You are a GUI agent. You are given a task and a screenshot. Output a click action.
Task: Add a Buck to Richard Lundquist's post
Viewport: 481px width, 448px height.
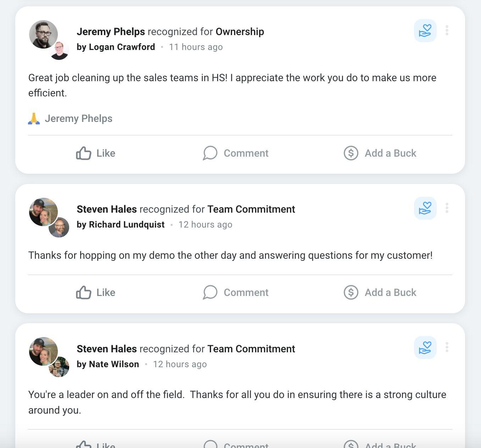point(380,292)
